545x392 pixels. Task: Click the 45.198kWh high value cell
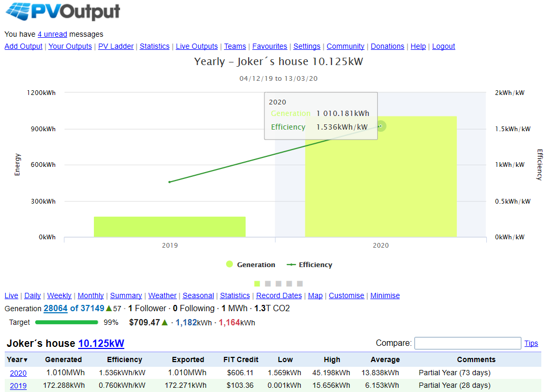coord(331,373)
